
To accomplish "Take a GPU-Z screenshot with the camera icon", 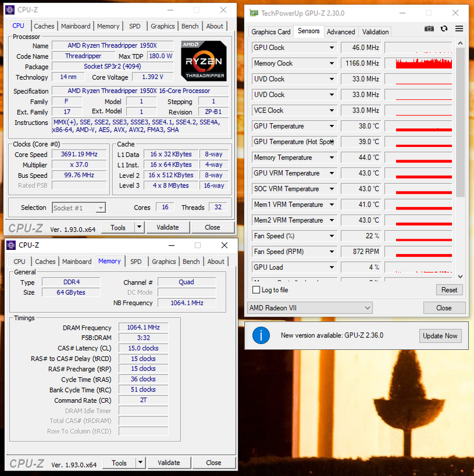I will click(429, 29).
